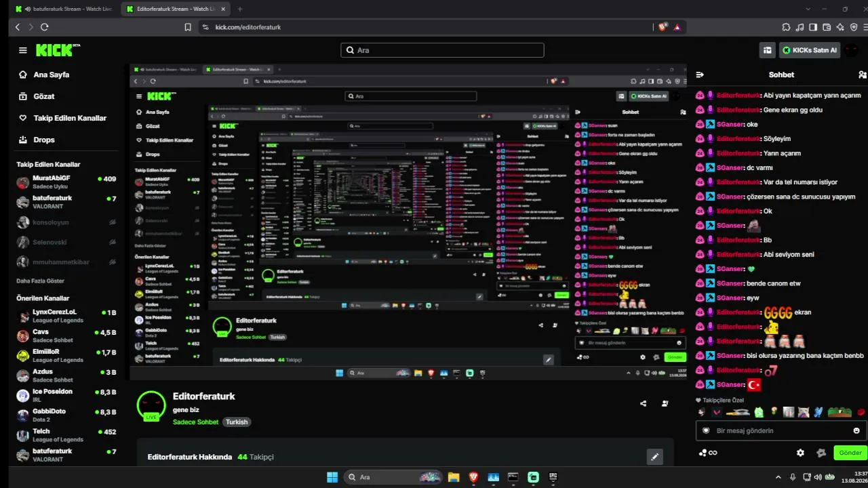Open Brave Shields lion icon
Image resolution: width=868 pixels, height=488 pixels.
[x=663, y=27]
